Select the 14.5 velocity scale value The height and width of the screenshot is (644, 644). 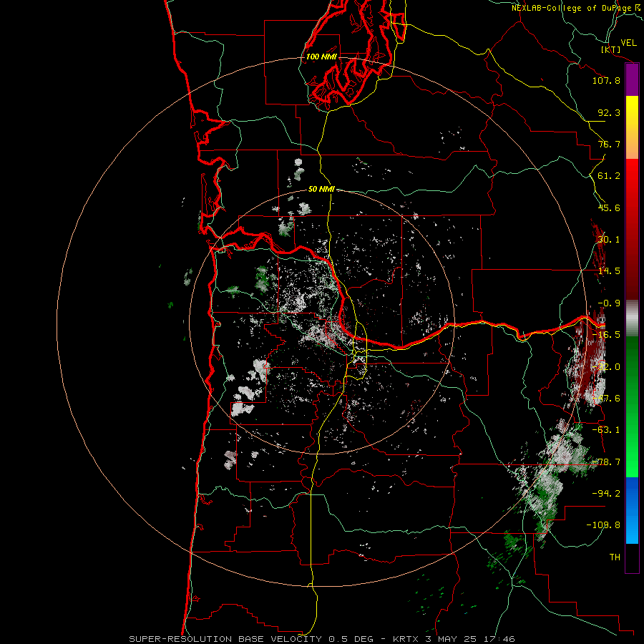pyautogui.click(x=609, y=271)
